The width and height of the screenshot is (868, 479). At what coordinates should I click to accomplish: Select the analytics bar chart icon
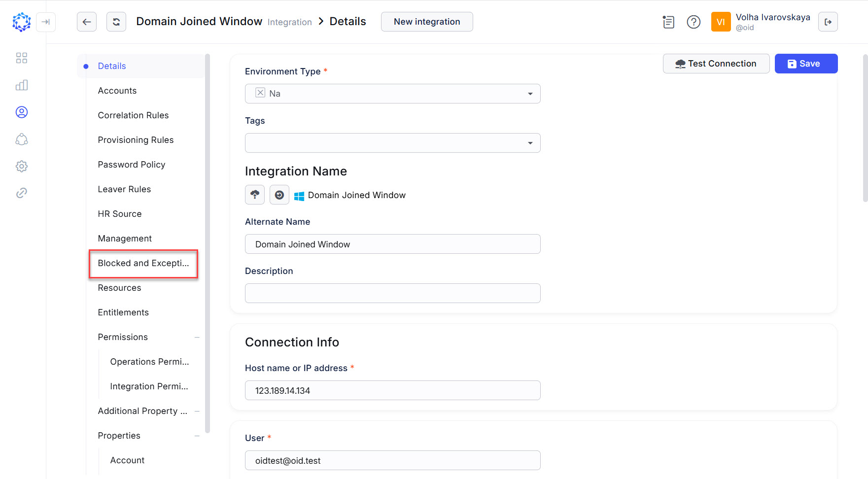point(22,85)
